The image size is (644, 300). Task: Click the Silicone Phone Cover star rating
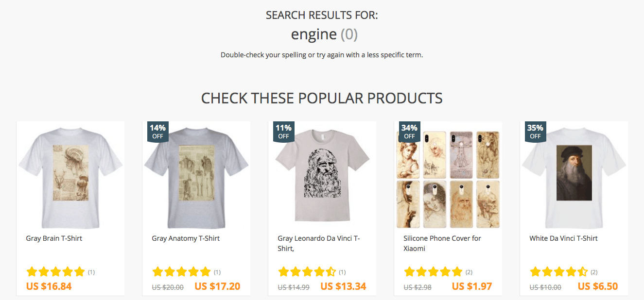click(433, 272)
